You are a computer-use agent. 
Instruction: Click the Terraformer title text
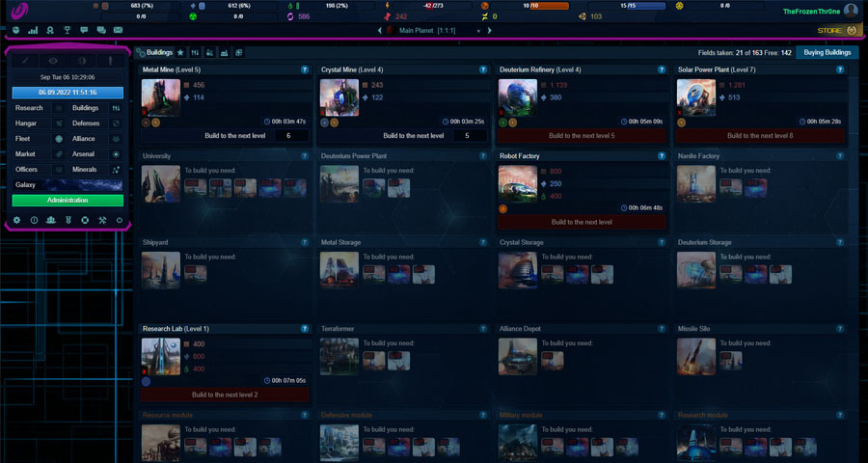(338, 329)
